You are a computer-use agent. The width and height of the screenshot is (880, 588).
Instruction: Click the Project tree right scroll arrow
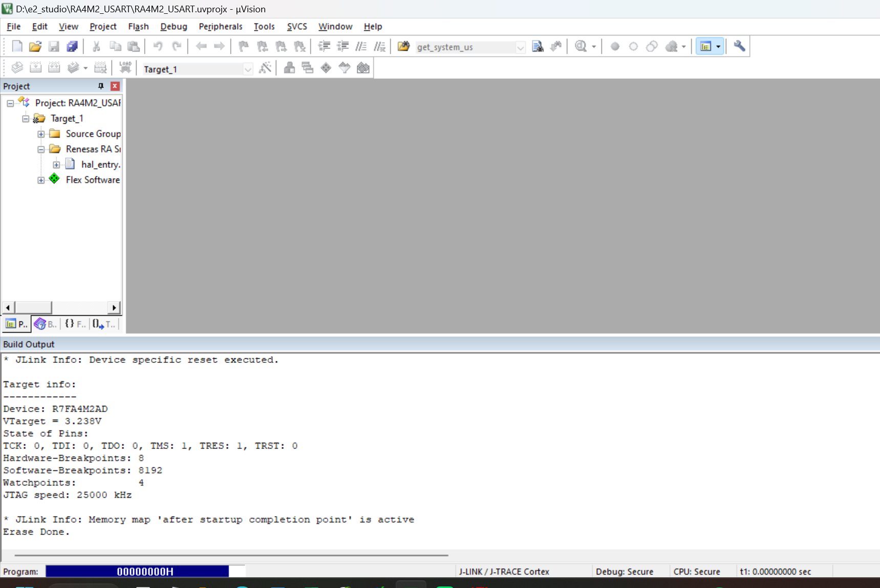click(115, 308)
